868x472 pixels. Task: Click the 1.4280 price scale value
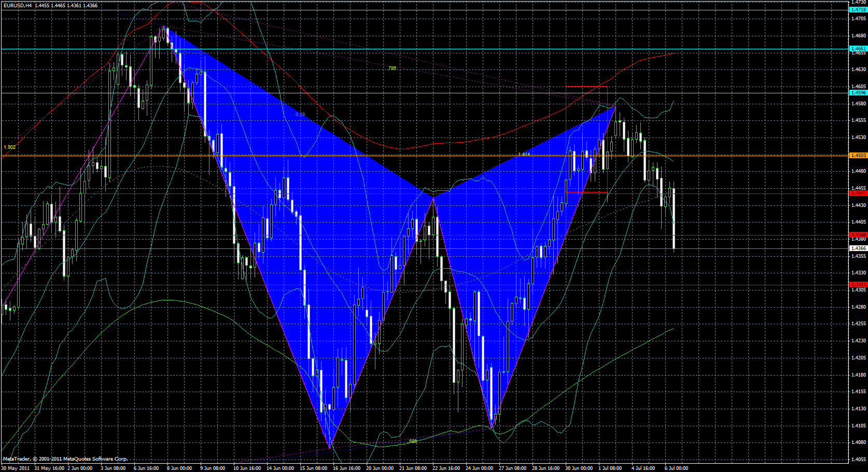(859, 307)
